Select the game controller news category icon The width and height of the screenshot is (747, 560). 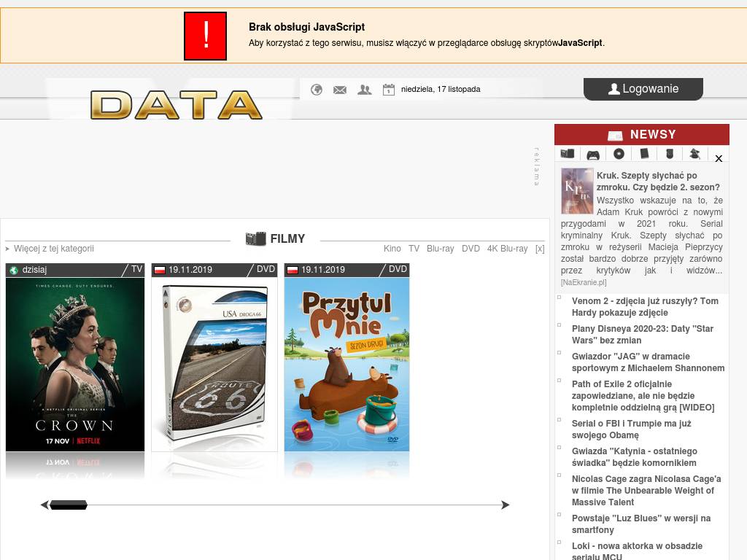point(593,155)
